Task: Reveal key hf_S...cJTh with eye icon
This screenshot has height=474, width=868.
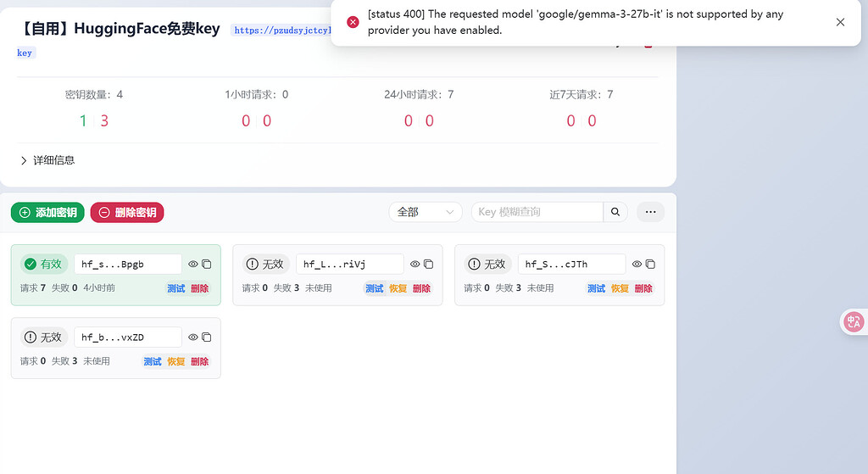Action: point(637,264)
